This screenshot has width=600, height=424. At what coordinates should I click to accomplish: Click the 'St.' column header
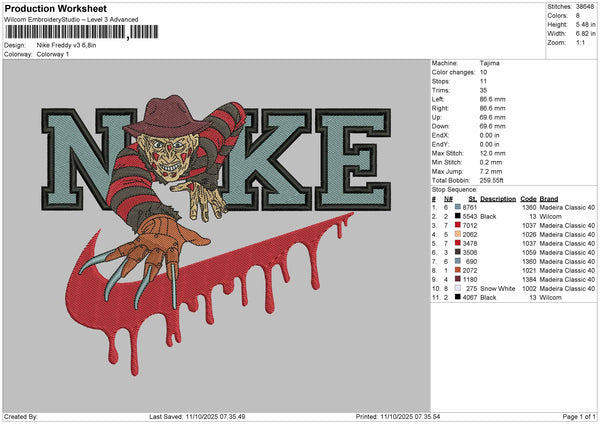(473, 199)
